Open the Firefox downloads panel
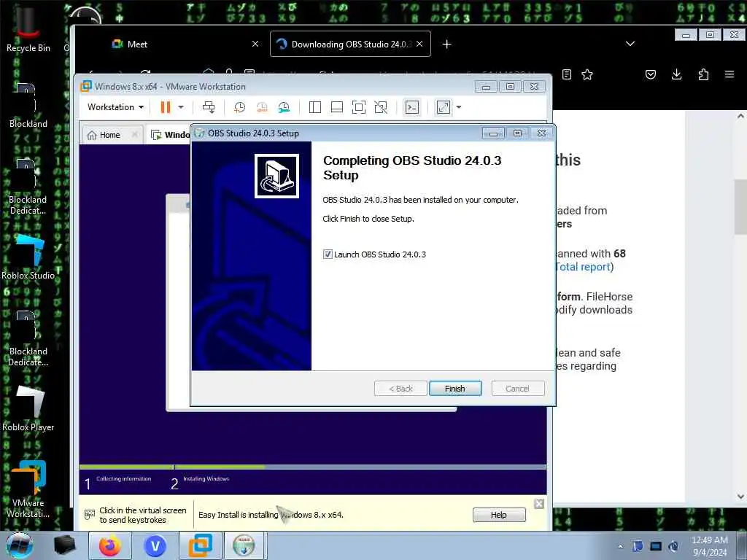 click(676, 74)
